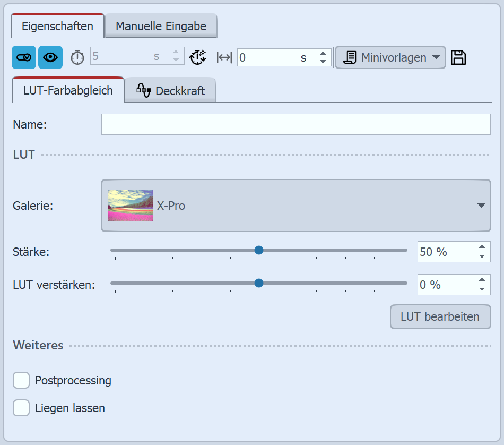The width and height of the screenshot is (504, 445).
Task: Click the link toggle icon in the toolbar
Action: point(24,58)
